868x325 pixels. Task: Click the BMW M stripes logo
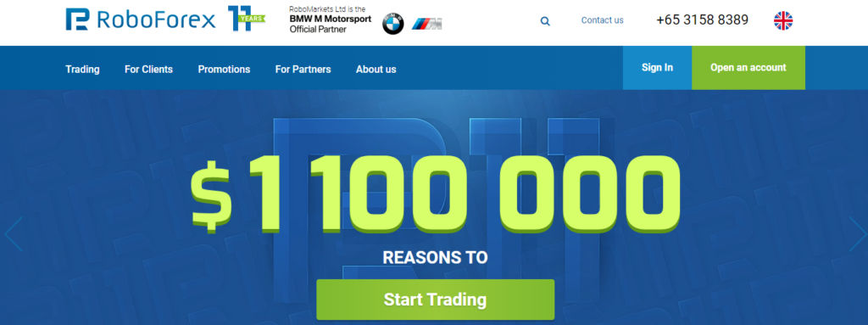pyautogui.click(x=427, y=23)
